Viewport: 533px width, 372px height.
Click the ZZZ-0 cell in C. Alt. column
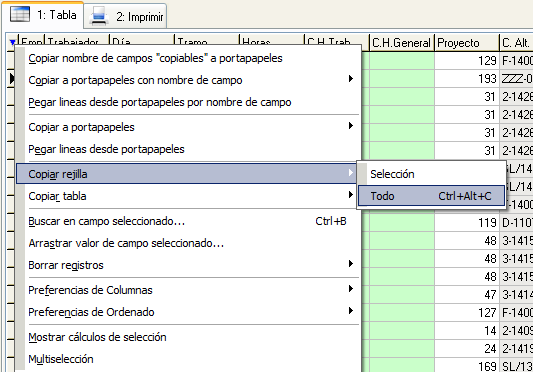(516, 79)
